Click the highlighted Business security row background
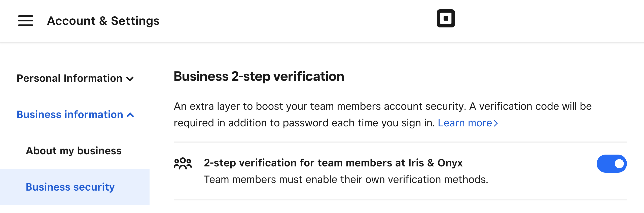644x213 pixels. (75, 187)
